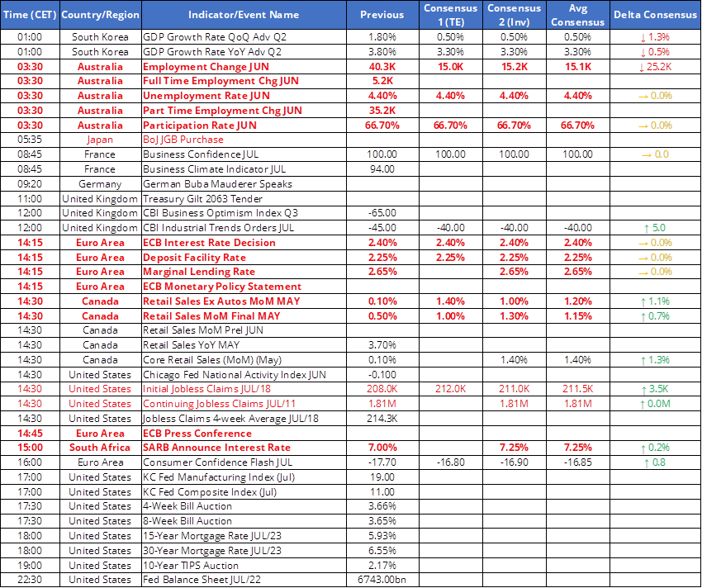
Task: Select the South Africa country cell
Action: pyautogui.click(x=100, y=448)
